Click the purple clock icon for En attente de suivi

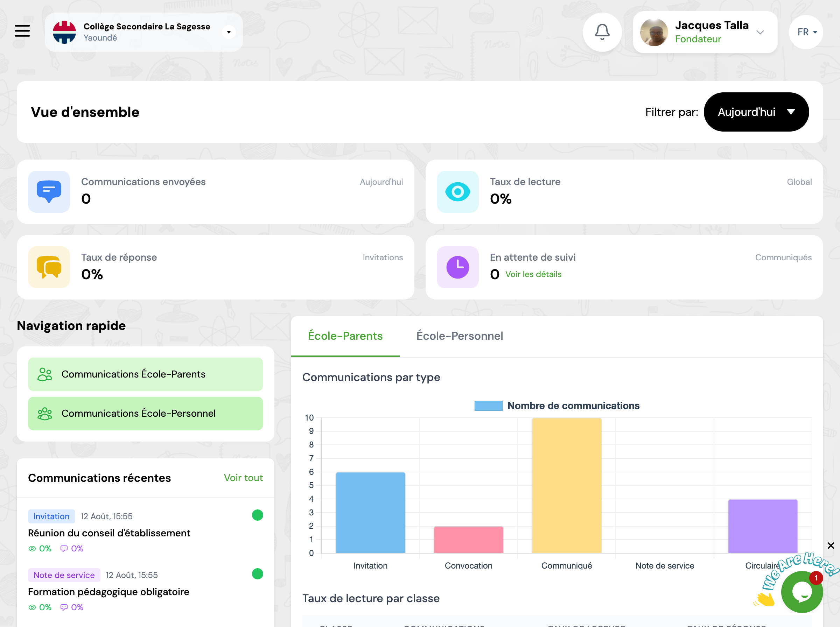coord(457,267)
